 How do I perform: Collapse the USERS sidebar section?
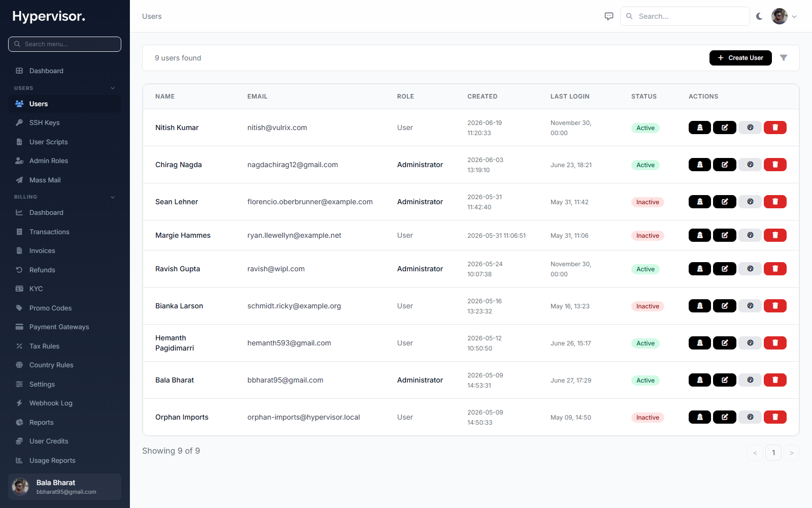(113, 88)
